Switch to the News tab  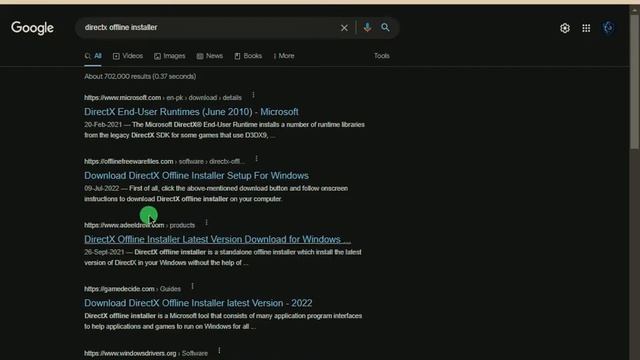pos(209,56)
